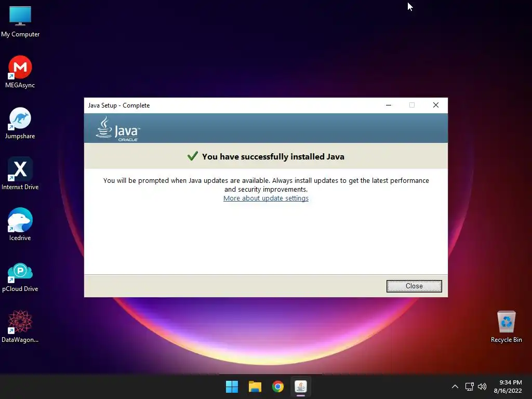Open the volume tray icon

(482, 387)
